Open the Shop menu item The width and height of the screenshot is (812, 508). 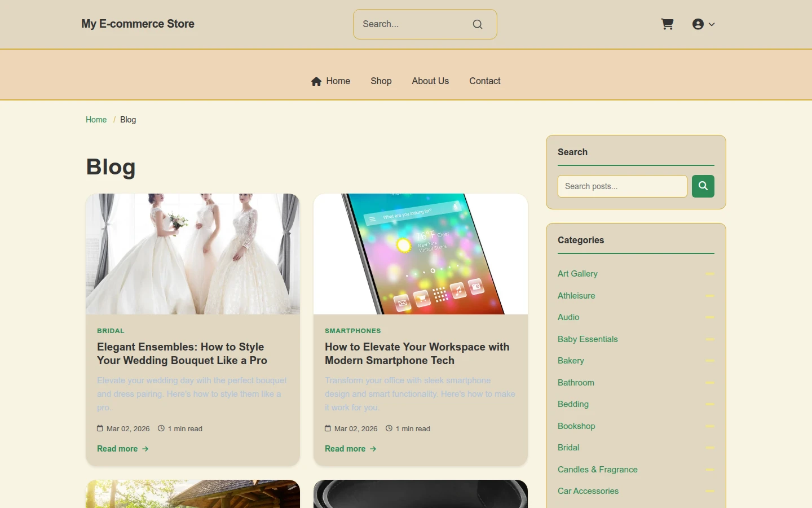(381, 81)
